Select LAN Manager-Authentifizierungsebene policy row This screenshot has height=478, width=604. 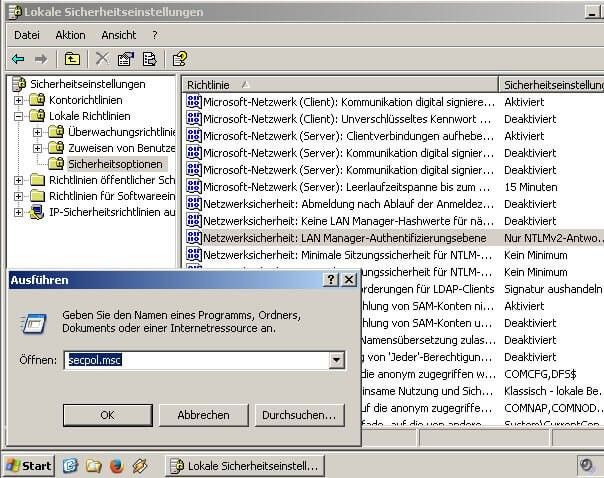tap(338, 238)
